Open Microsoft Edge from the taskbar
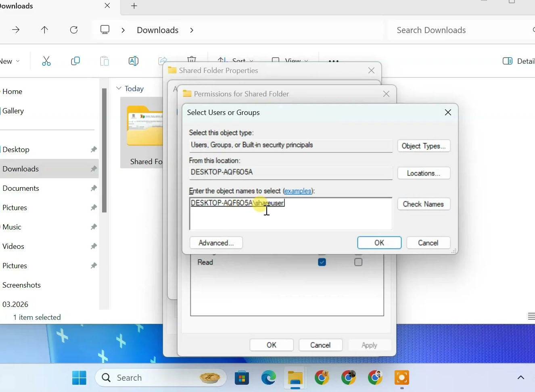Image resolution: width=535 pixels, height=392 pixels. click(269, 378)
